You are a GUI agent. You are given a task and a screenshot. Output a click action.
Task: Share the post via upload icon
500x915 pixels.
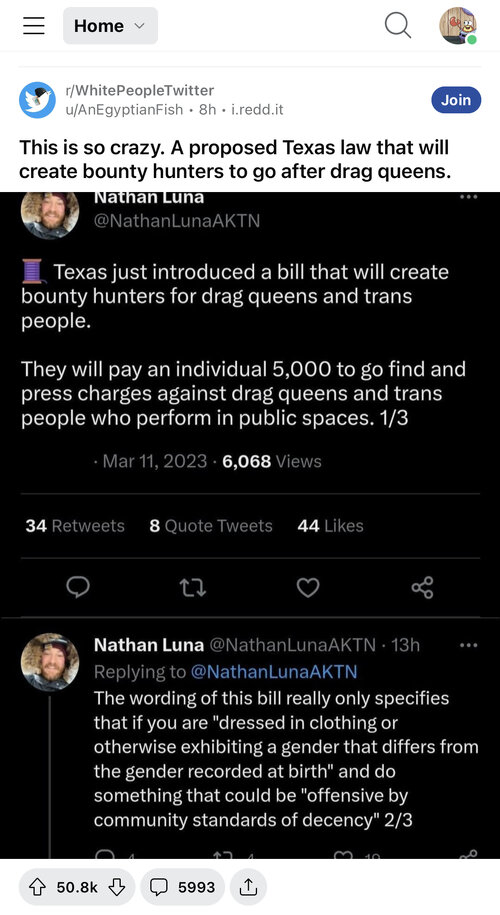[249, 888]
